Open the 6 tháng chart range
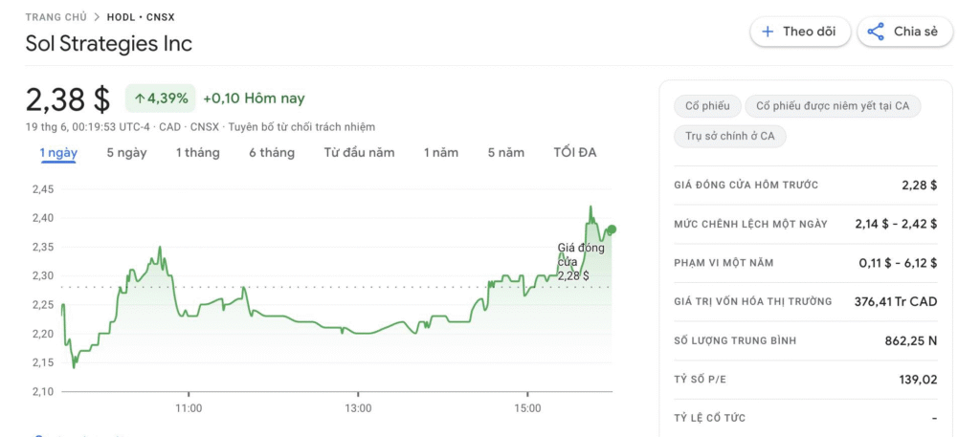The image size is (980, 437). click(272, 153)
